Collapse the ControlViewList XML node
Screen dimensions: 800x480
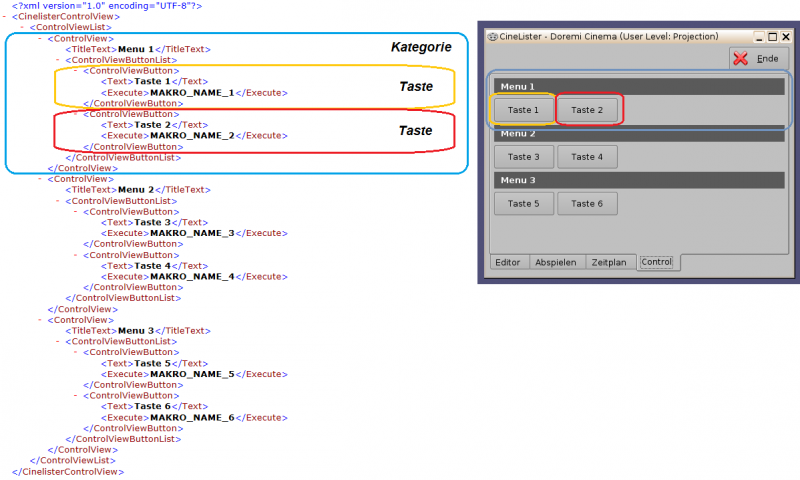[x=22, y=27]
